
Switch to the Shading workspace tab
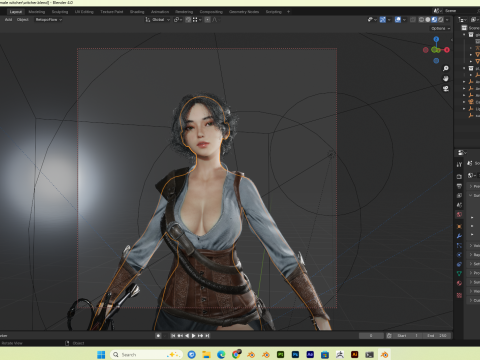click(x=137, y=12)
